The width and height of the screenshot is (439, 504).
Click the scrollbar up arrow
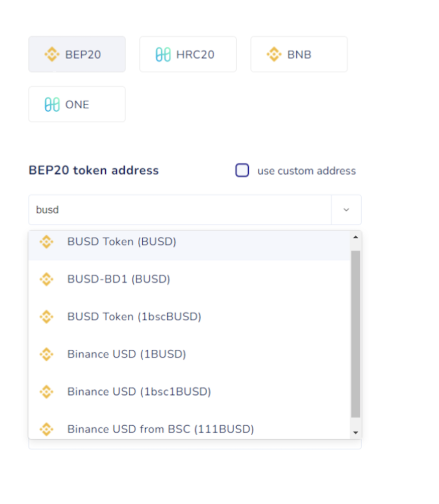(355, 237)
